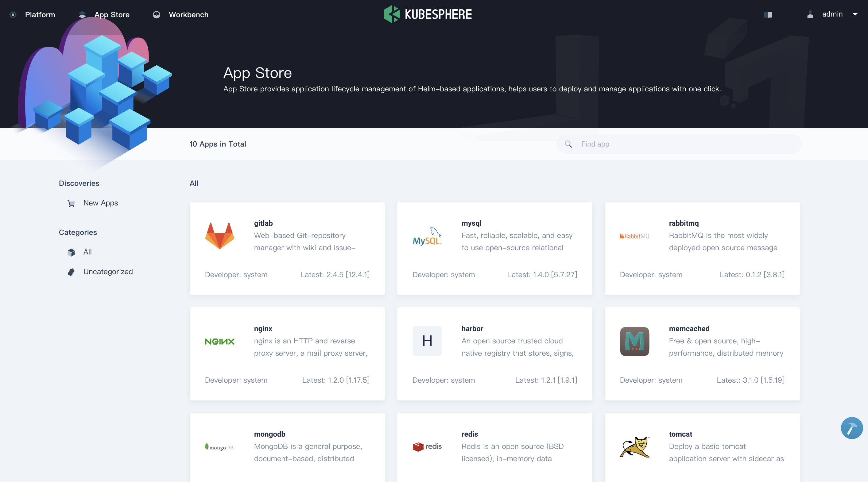Click the memcached M logo

[635, 341]
